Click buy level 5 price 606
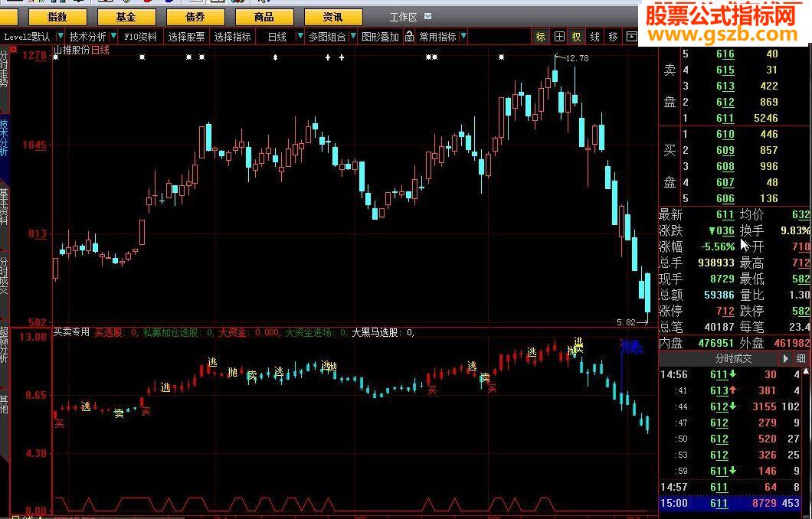Screen dimensions: 812x519 (725, 199)
